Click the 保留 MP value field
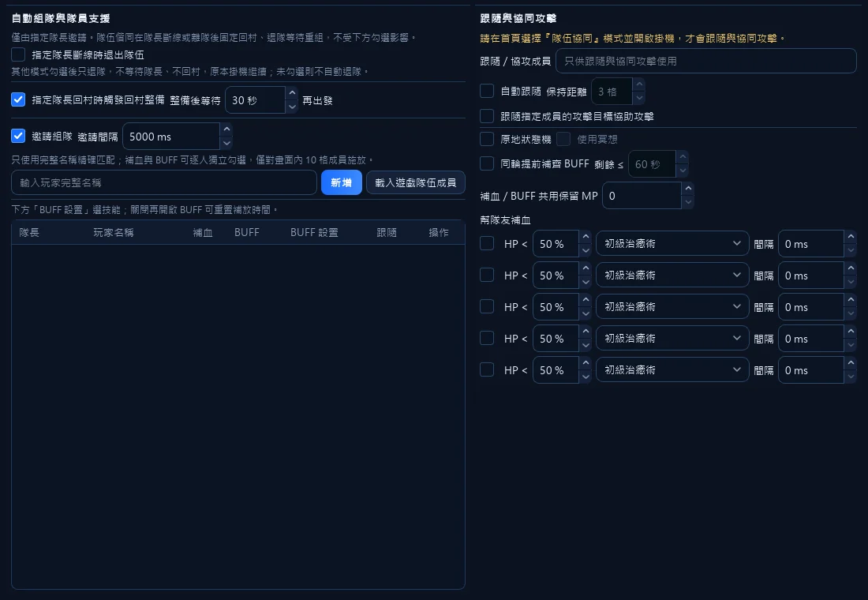The height and width of the screenshot is (600, 868). tap(642, 196)
